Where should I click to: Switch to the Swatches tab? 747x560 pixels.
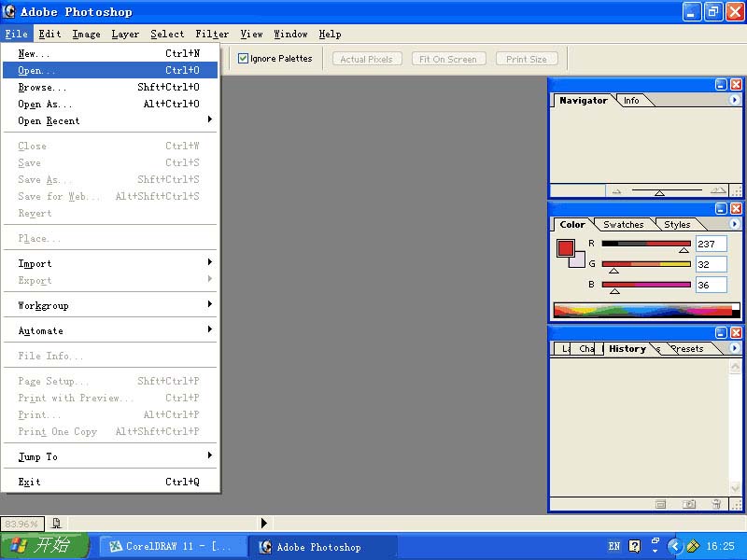coord(623,224)
